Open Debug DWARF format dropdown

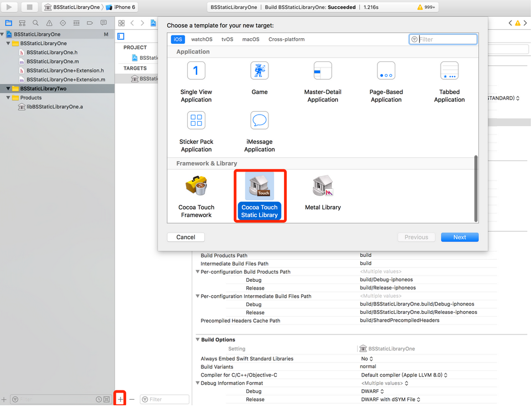(x=372, y=391)
